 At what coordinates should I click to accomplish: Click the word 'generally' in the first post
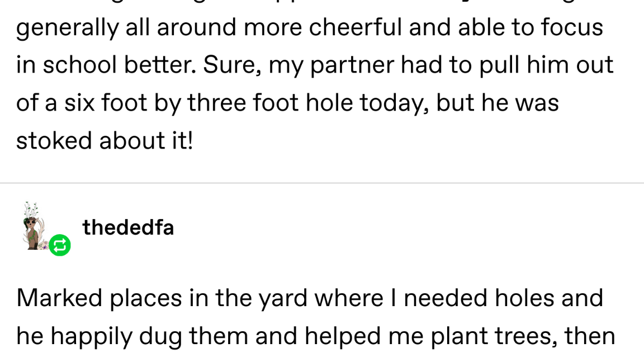[67, 28]
